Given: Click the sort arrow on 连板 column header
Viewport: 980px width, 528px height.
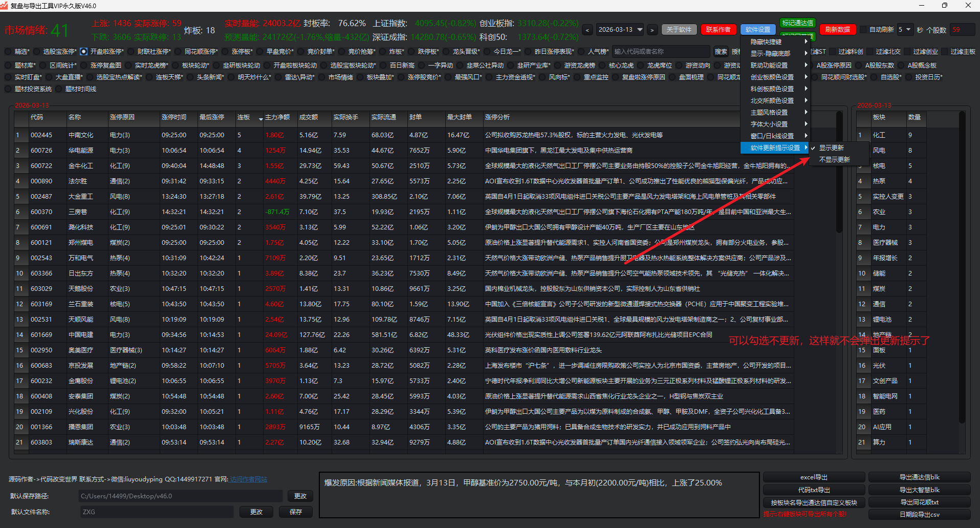Looking at the screenshot, I should tap(260, 119).
